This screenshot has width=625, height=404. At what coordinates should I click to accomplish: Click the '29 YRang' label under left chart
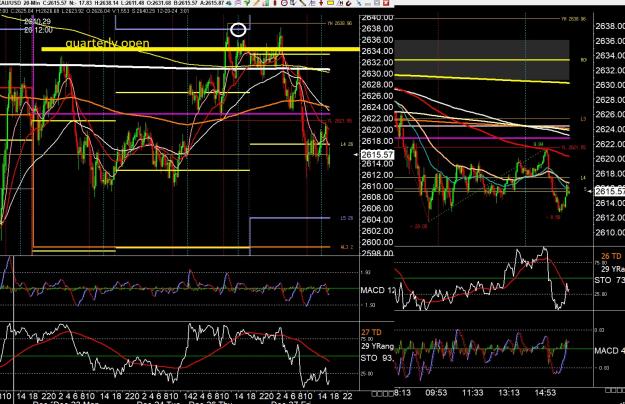point(377,346)
